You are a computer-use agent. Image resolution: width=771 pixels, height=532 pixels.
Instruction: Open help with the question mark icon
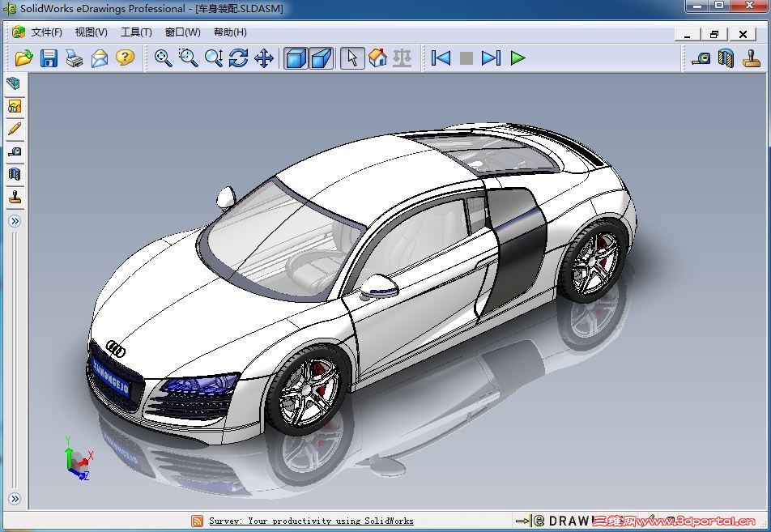(x=126, y=58)
